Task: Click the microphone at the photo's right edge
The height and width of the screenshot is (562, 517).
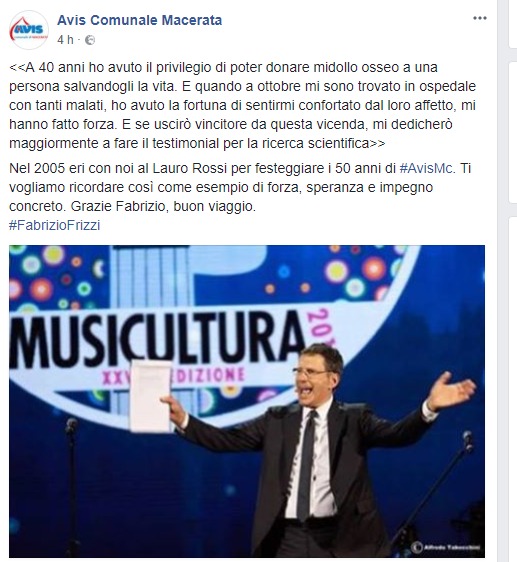Action: click(x=468, y=440)
